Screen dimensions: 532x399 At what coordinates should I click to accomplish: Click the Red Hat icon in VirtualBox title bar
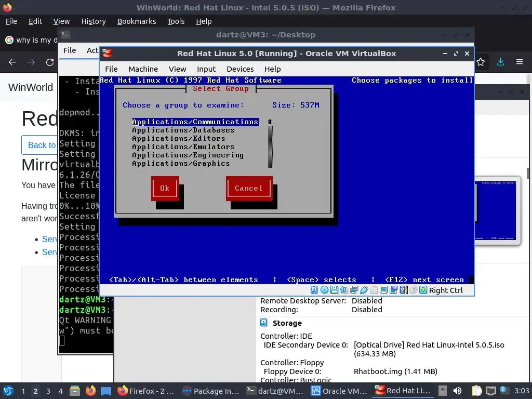pos(107,54)
